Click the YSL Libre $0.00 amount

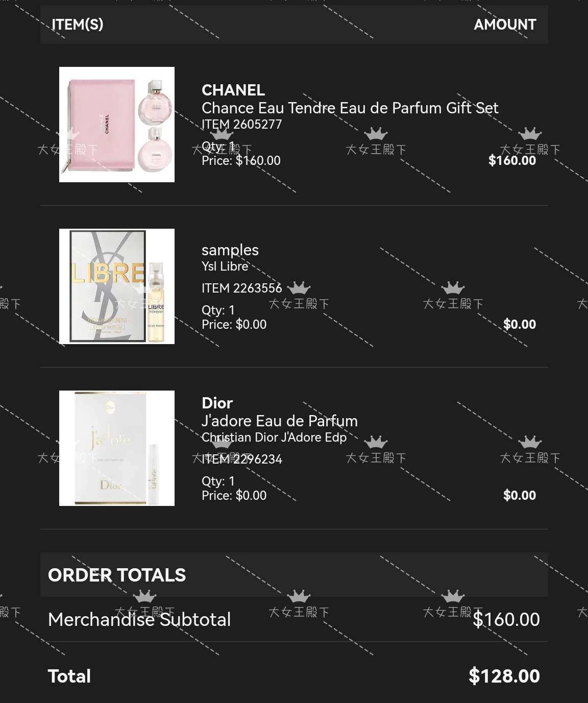pos(520,325)
